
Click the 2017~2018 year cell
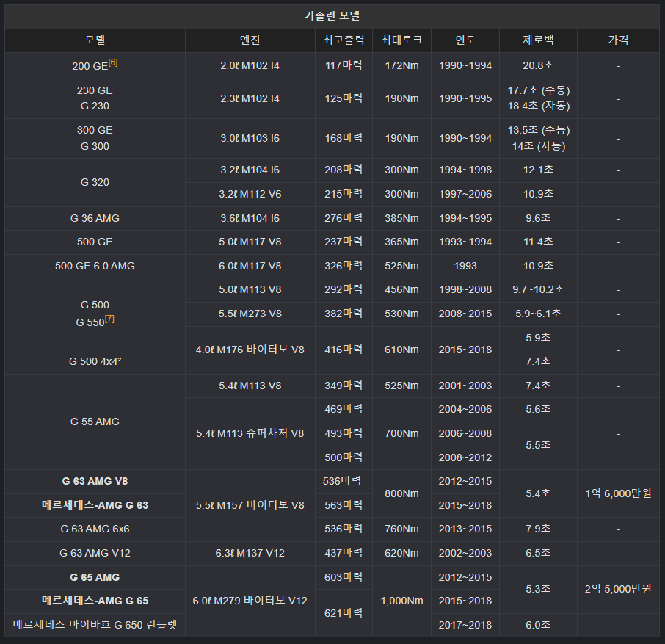click(x=465, y=625)
